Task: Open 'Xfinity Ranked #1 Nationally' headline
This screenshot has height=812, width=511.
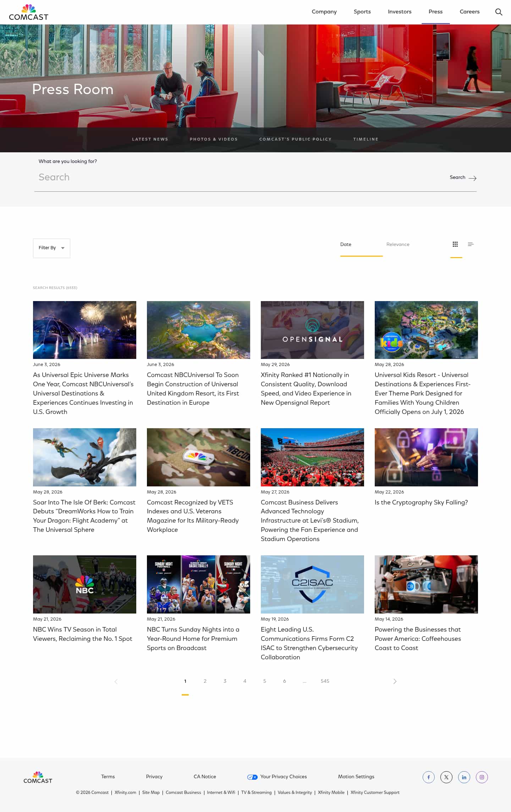Action: click(x=306, y=389)
